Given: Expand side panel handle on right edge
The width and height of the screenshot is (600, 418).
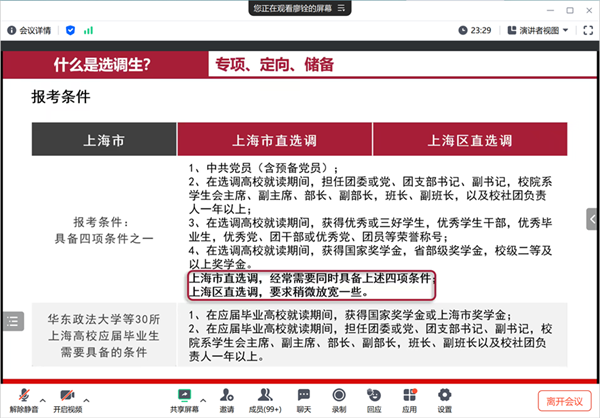Looking at the screenshot, I should pos(593,218).
